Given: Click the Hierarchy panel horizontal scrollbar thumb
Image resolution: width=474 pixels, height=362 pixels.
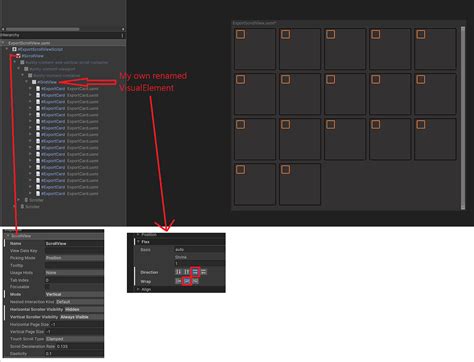Looking at the screenshot, I should click(43, 29).
